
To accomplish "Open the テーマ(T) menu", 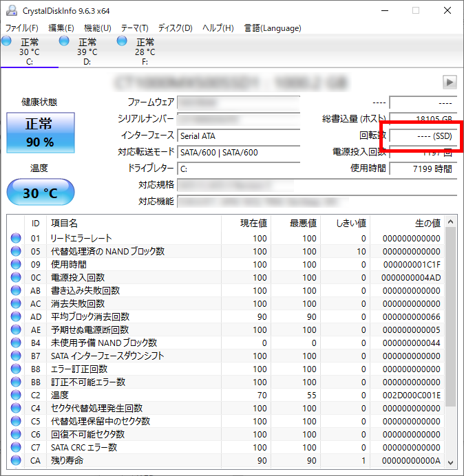I will 135,28.
